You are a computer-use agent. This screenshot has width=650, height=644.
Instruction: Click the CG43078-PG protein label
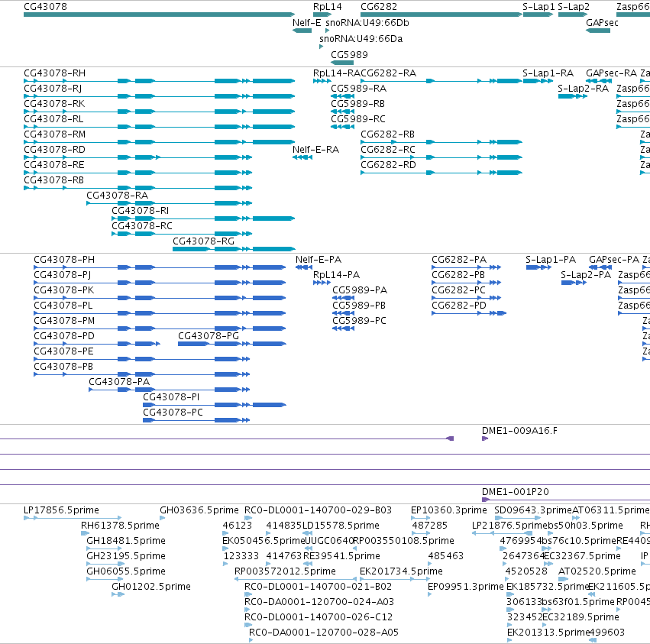[209, 336]
